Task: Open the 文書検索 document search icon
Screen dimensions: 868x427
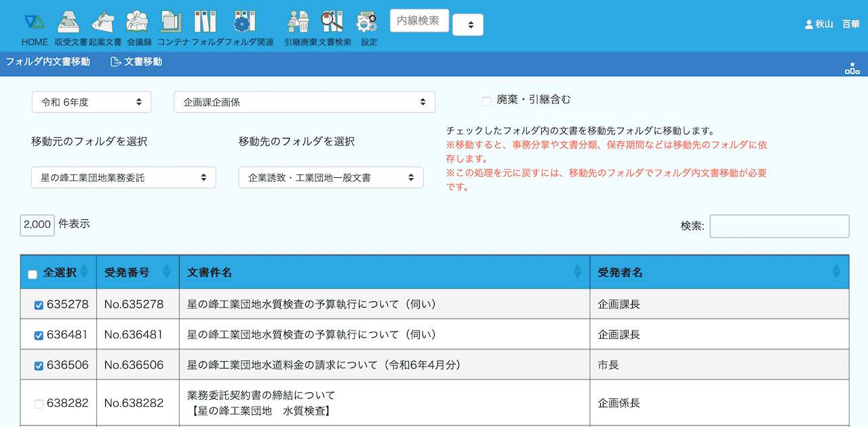Action: click(x=332, y=23)
